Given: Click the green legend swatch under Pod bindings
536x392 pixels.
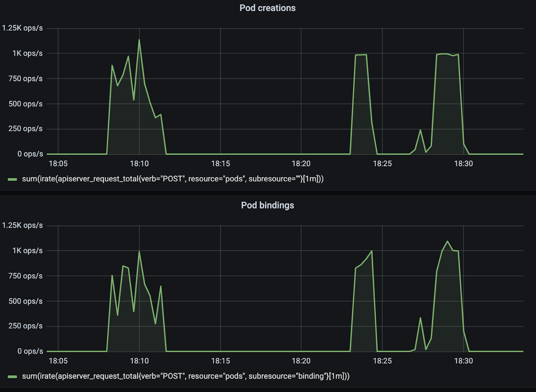Looking at the screenshot, I should coord(12,377).
